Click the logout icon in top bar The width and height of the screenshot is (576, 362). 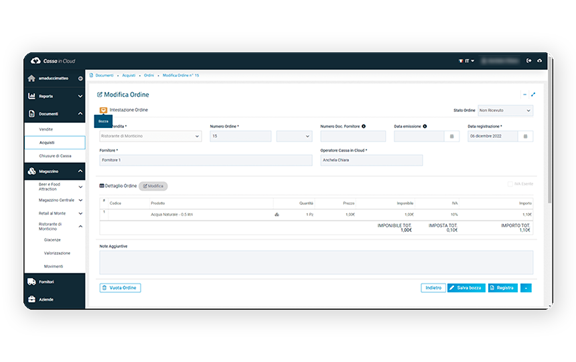tap(529, 61)
